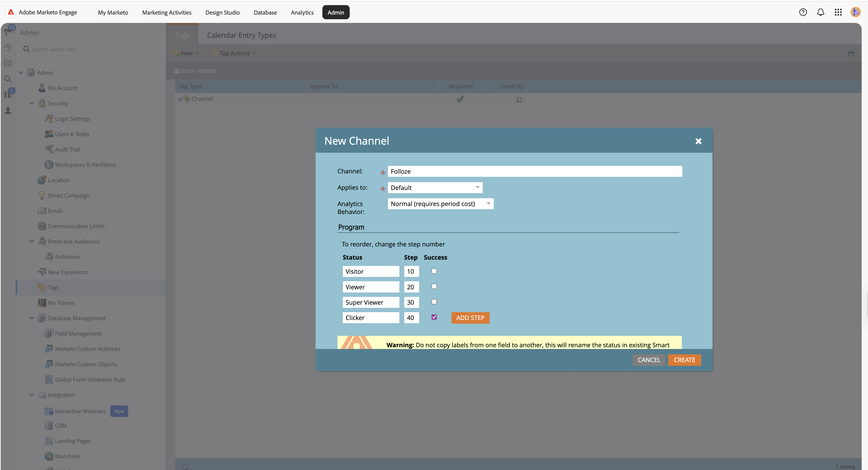Click the Adobe Marketo Engage logo
Viewport: 868px width, 470px height.
coord(11,12)
